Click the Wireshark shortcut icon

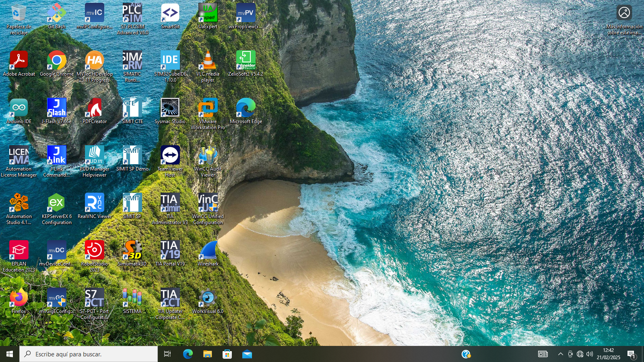208,251
